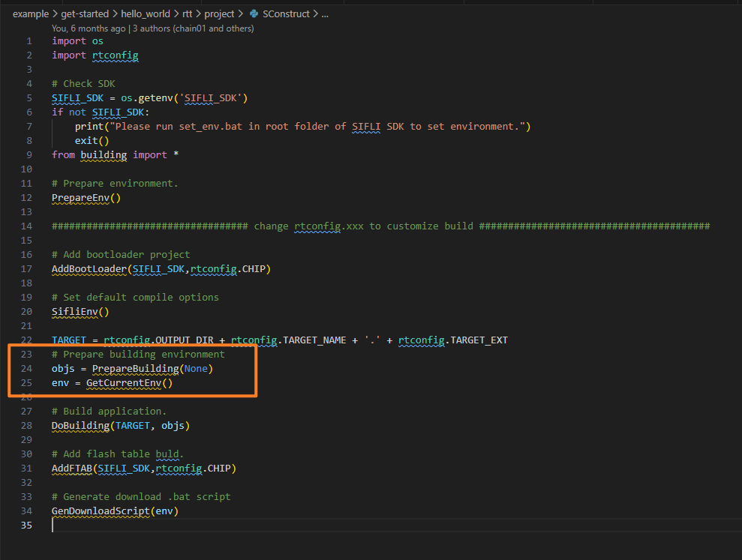742x560 pixels.
Task: Select the 'rtt' breadcrumb item
Action: [x=188, y=14]
